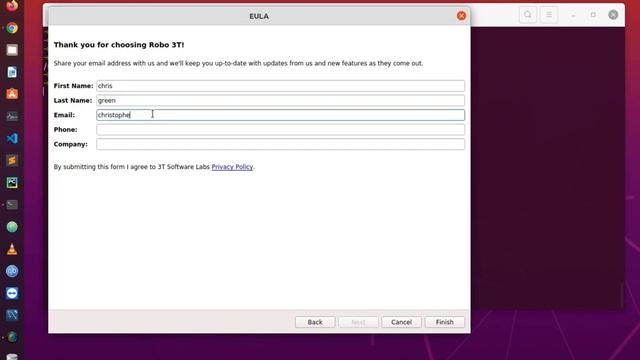640x360 pixels.
Task: Launch Visual Studio Code from the dock
Action: [12, 138]
